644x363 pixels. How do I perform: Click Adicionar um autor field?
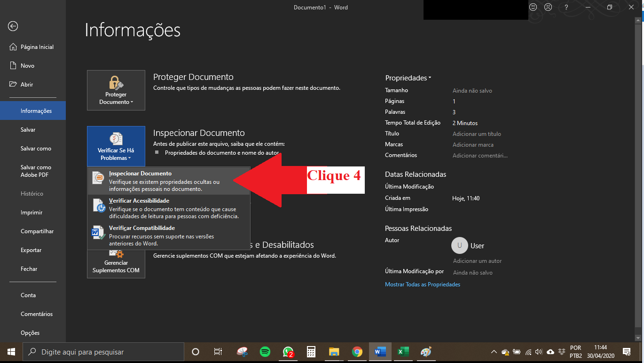(x=477, y=261)
